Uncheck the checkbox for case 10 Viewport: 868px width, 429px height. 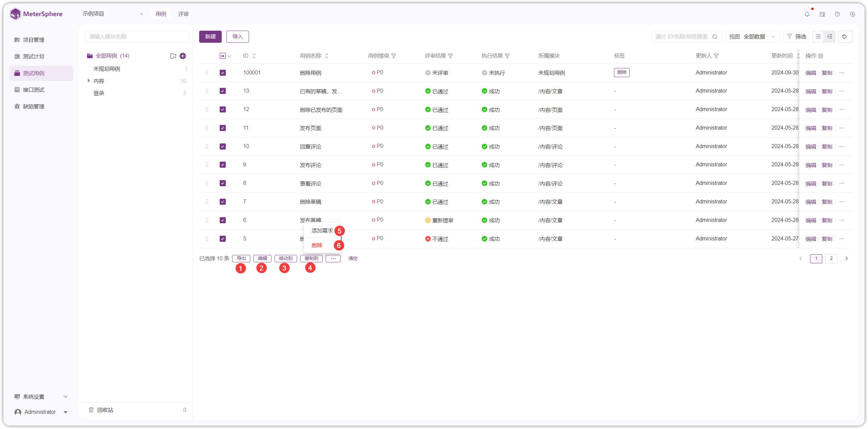tap(223, 146)
